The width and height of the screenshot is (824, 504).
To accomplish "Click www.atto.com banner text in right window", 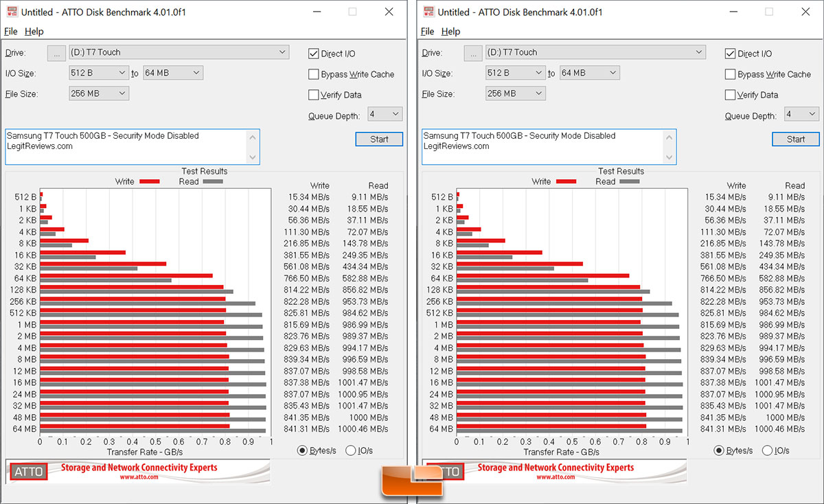I will tap(556, 477).
